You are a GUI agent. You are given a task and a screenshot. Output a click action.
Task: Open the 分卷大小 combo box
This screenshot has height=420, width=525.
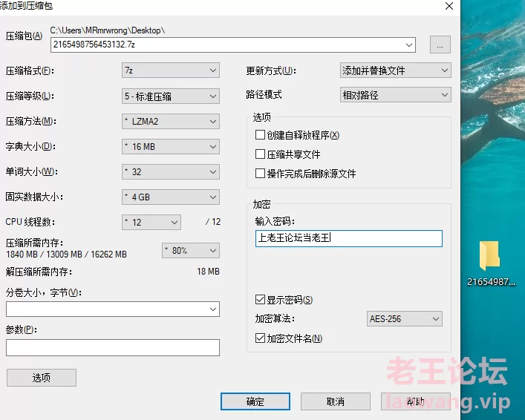(x=113, y=309)
